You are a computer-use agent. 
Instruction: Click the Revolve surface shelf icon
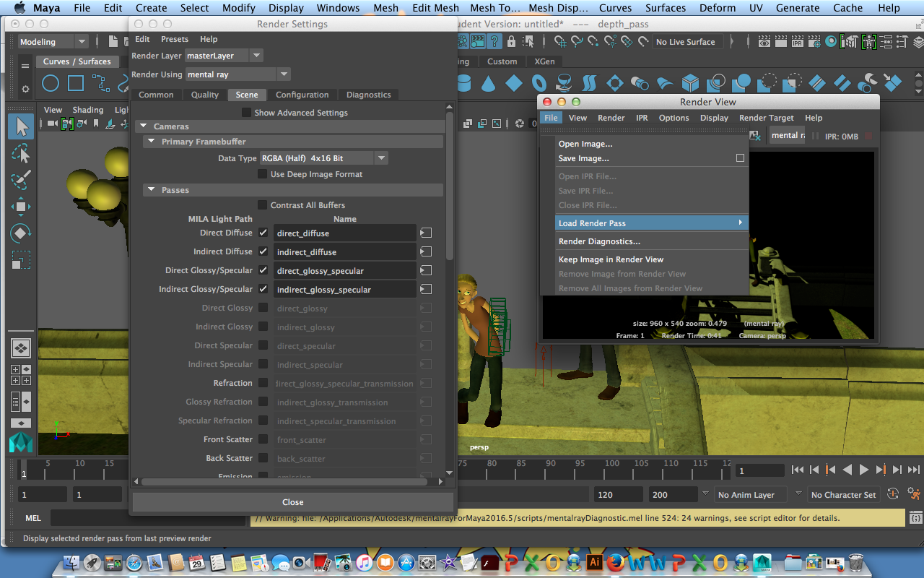point(565,83)
